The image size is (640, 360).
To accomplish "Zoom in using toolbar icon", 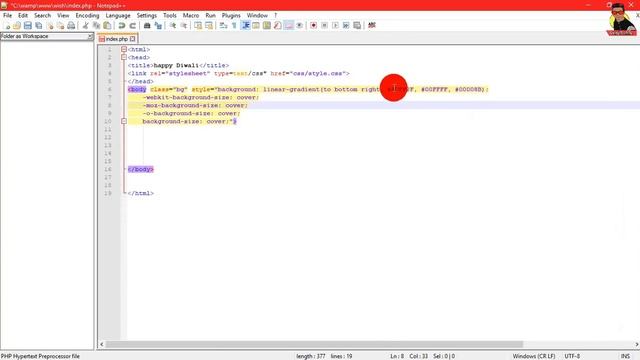I will coord(173,26).
